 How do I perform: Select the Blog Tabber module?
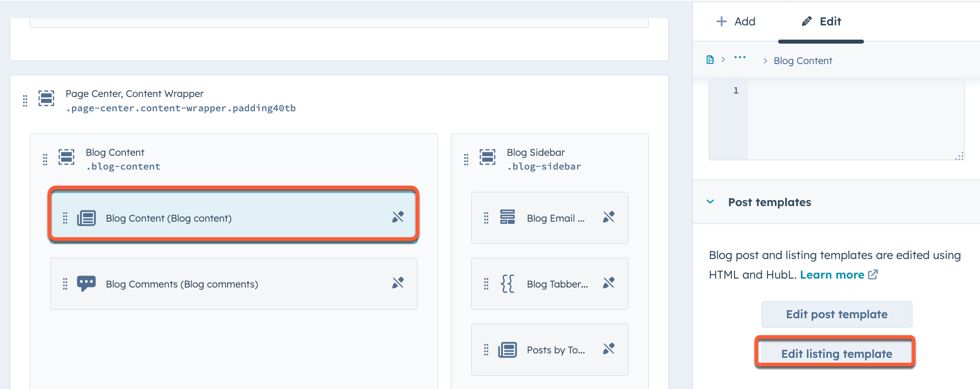(550, 284)
